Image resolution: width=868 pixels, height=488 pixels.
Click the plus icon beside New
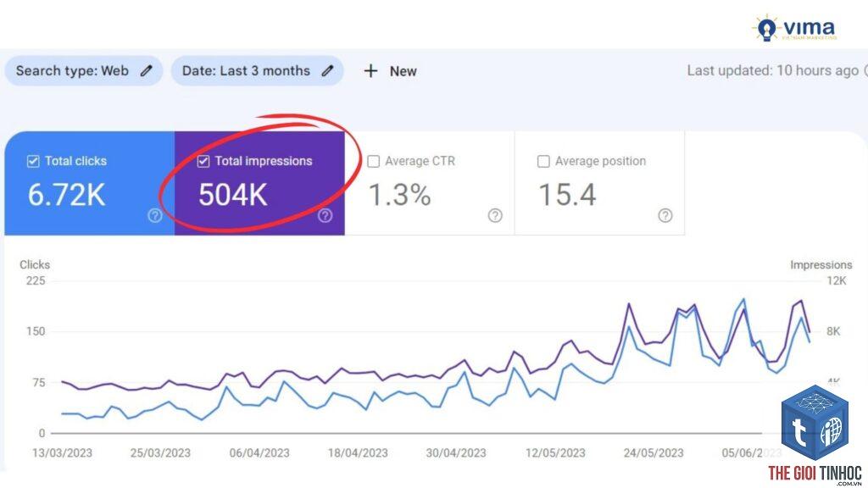pos(370,71)
